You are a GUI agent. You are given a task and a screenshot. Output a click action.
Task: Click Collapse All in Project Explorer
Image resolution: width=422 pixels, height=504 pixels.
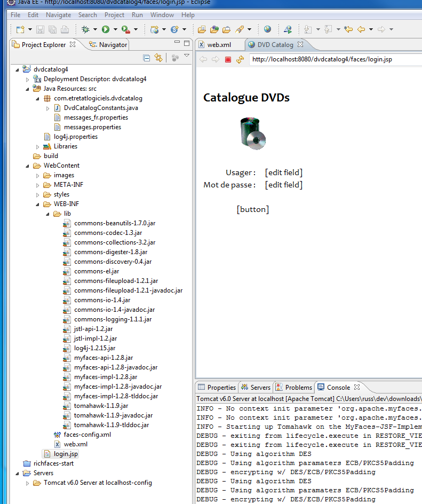pyautogui.click(x=147, y=58)
